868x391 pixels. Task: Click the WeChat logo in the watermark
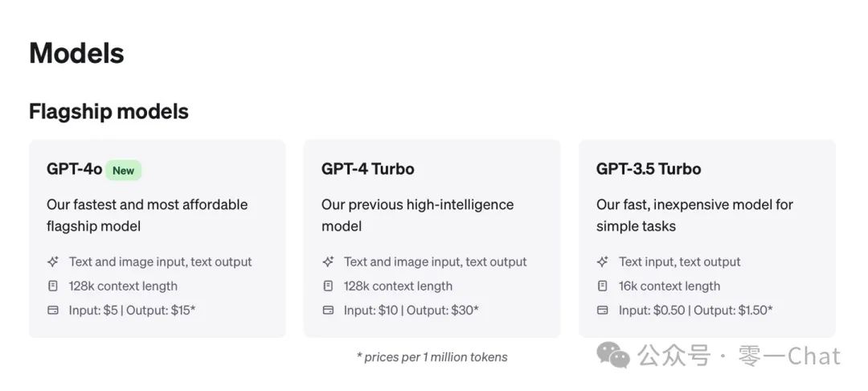coord(614,356)
